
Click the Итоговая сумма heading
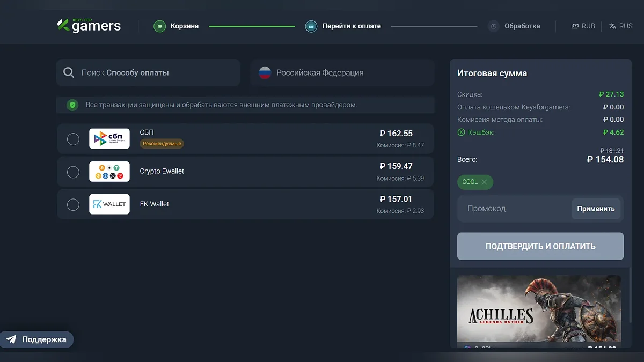pyautogui.click(x=492, y=73)
